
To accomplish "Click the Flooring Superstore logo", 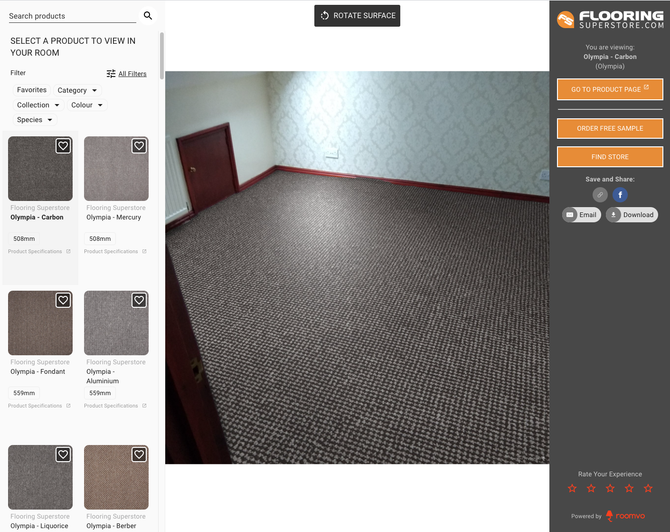I will [610, 20].
